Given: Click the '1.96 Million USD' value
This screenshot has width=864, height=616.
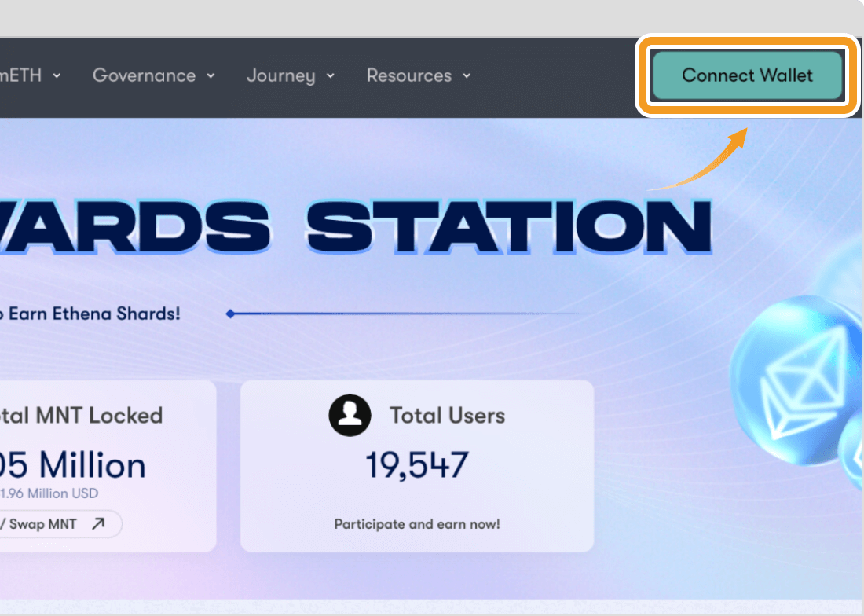Looking at the screenshot, I should pyautogui.click(x=49, y=493).
